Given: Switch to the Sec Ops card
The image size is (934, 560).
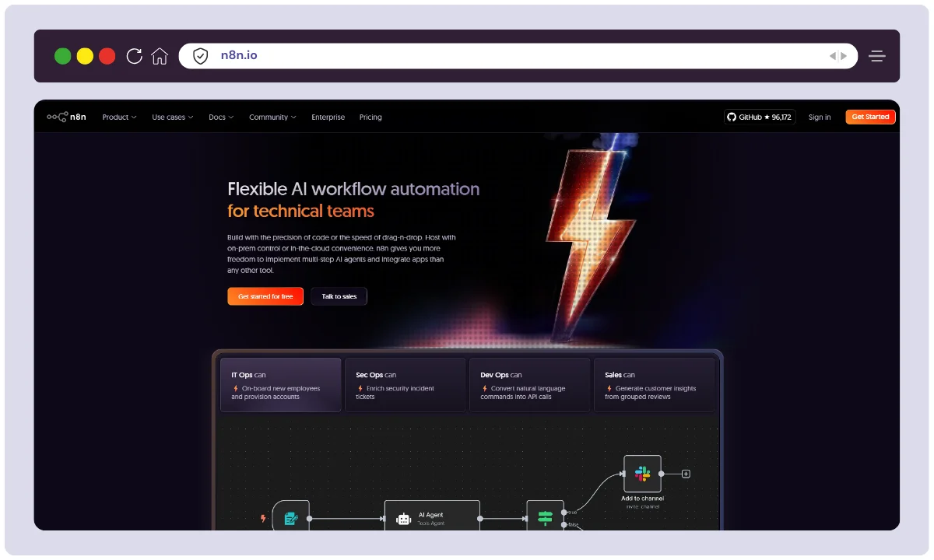Looking at the screenshot, I should pos(406,384).
